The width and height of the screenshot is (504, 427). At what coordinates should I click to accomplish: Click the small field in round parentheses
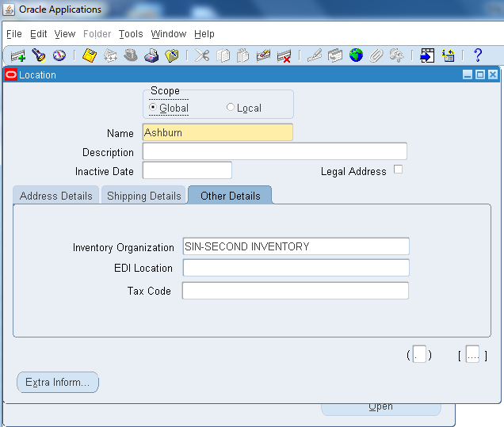[419, 354]
